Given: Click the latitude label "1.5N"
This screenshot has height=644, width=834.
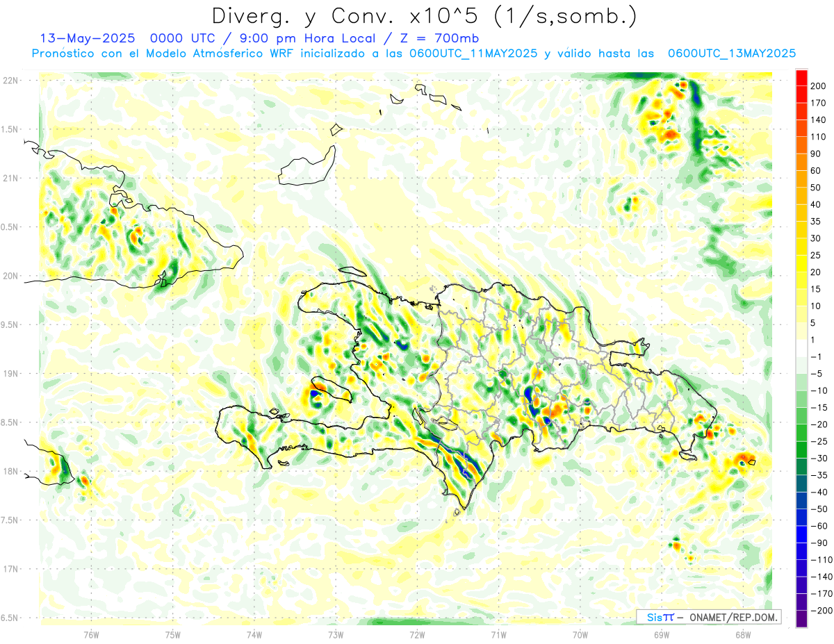Looking at the screenshot, I should pos(10,129).
